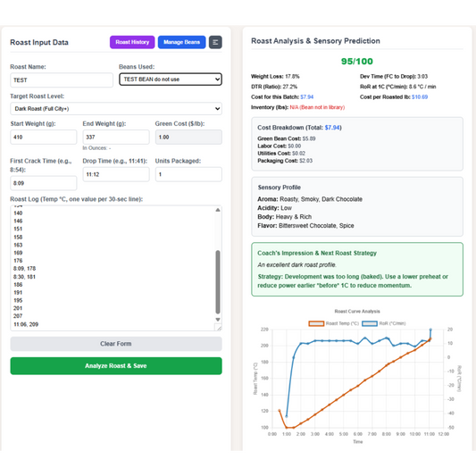
Task: Click the '8:30, 181' log line
Action: [x=24, y=277]
